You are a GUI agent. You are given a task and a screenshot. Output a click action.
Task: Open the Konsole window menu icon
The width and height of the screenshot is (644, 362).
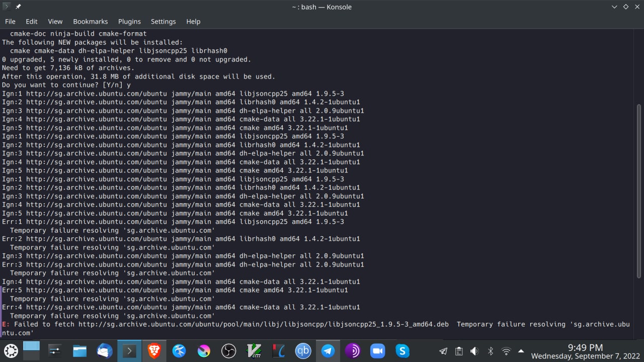coord(7,7)
